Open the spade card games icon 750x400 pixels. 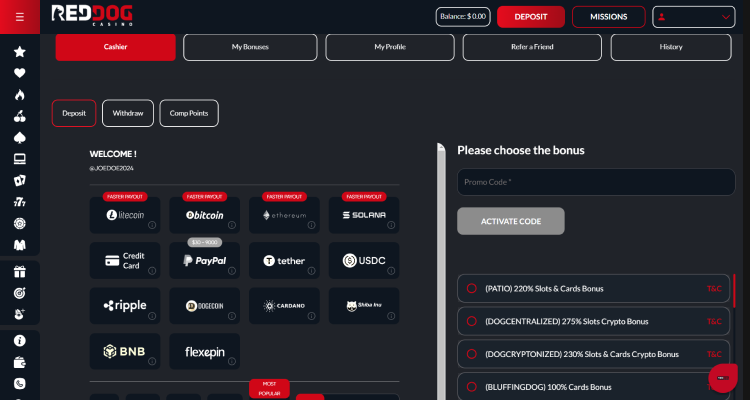pyautogui.click(x=20, y=138)
